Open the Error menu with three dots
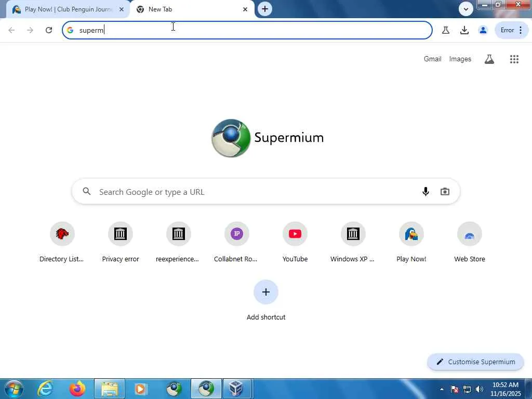Viewport: 532px width, 399px height. pos(512,30)
